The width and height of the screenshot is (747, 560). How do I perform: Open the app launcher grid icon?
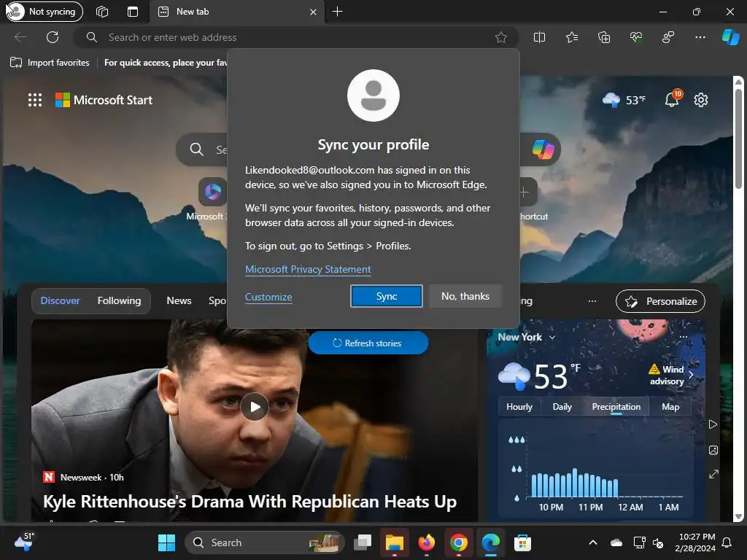point(35,100)
